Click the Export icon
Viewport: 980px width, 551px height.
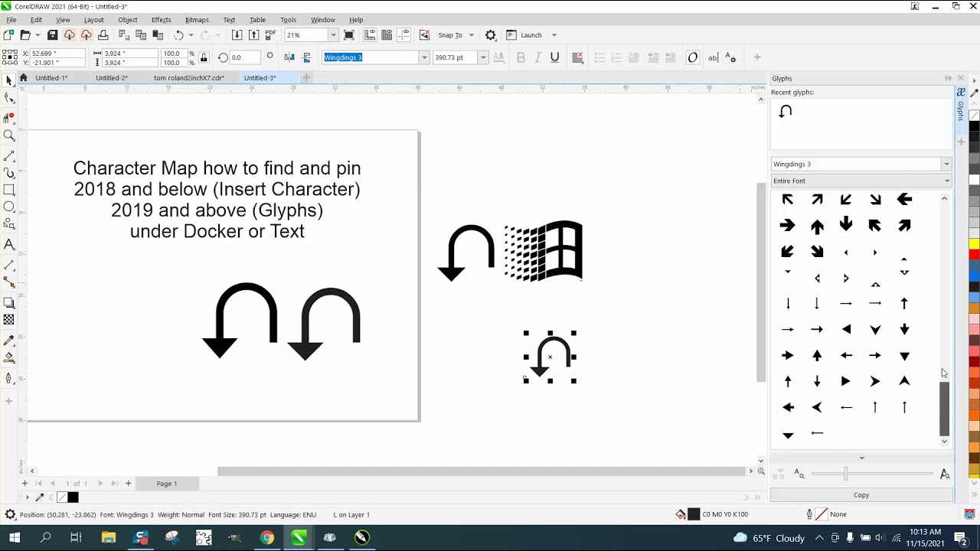[253, 35]
